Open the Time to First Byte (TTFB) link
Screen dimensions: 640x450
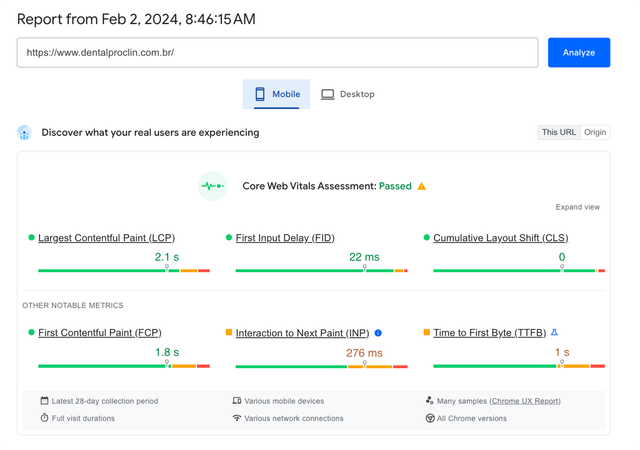point(489,332)
